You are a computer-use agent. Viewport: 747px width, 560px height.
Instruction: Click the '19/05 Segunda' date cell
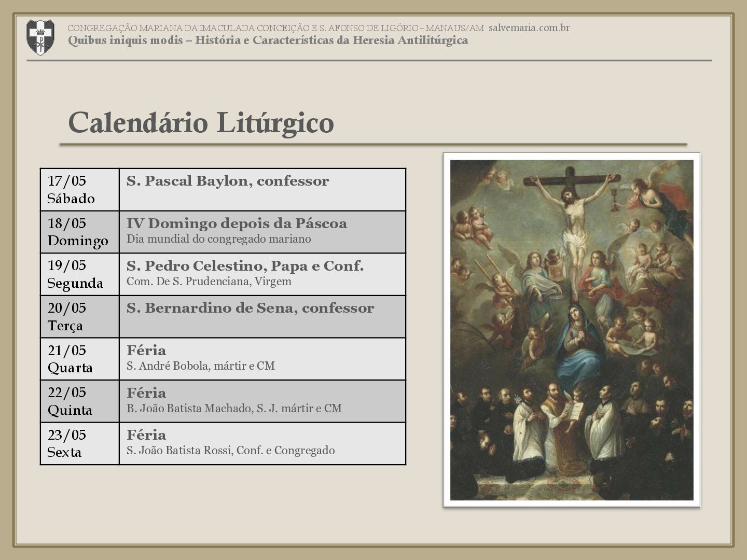pos(80,274)
